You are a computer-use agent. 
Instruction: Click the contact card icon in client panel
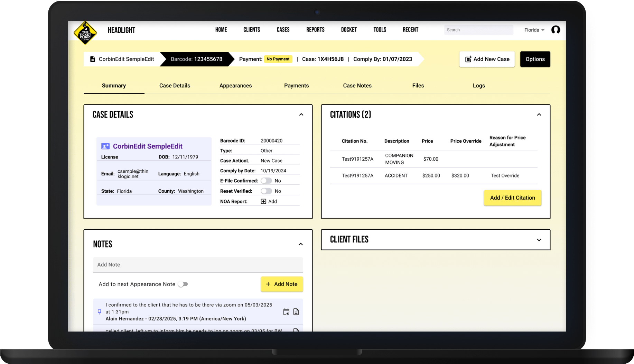click(x=105, y=146)
